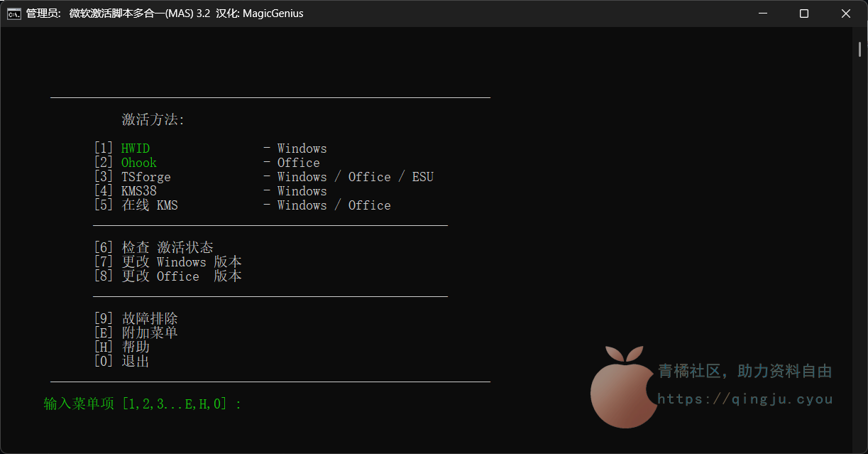The height and width of the screenshot is (454, 868).
Task: Click the 故障排除 entry
Action: pos(136,318)
